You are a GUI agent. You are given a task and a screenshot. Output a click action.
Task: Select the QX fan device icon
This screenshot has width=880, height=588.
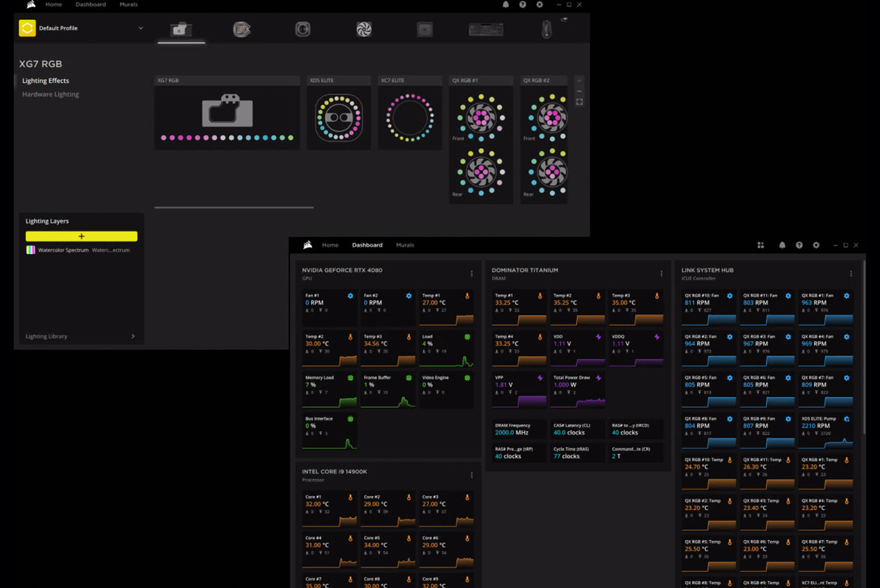364,29
